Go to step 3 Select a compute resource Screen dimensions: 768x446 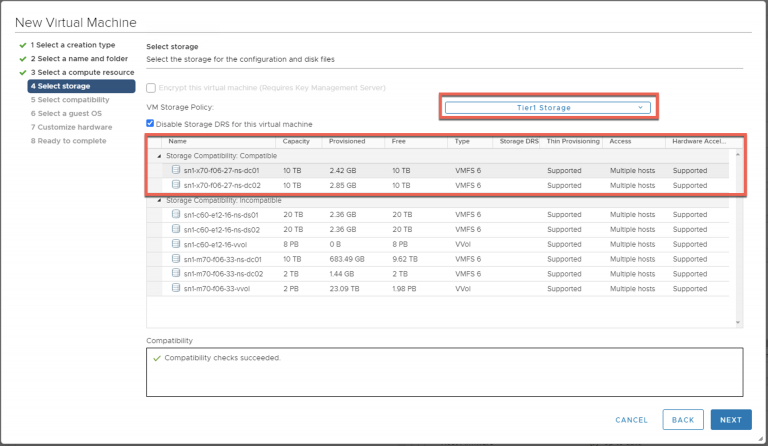point(82,72)
